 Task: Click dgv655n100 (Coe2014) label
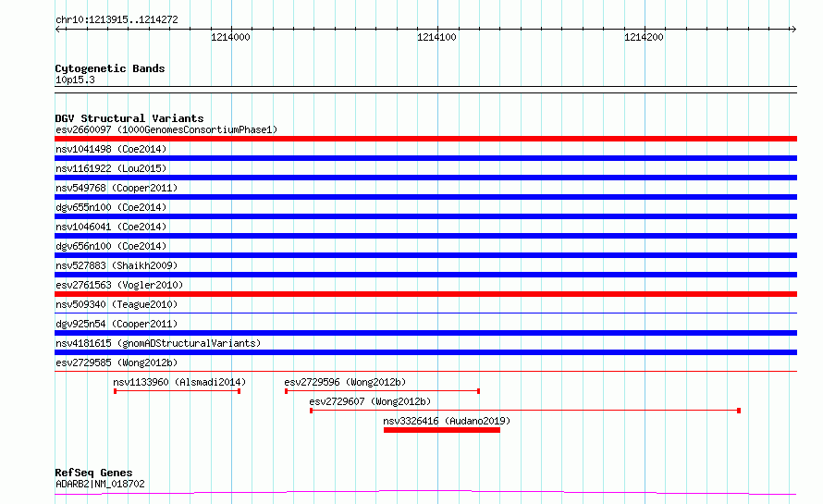coord(111,207)
